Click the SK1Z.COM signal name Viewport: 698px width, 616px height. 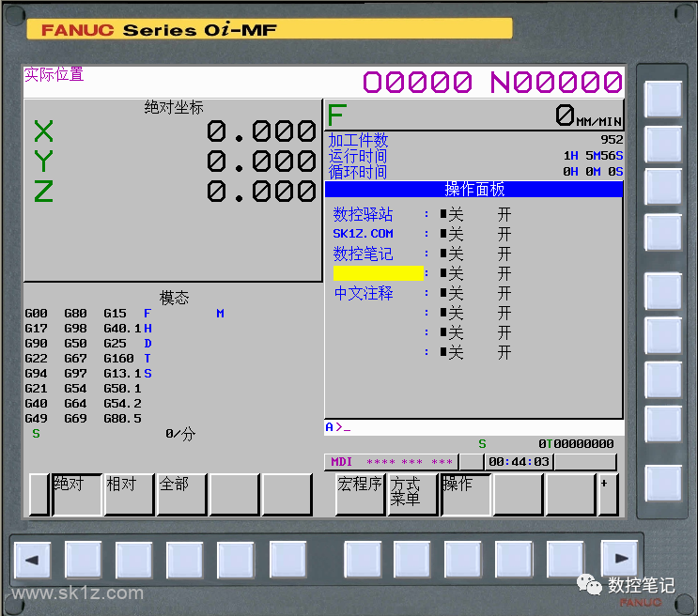point(364,234)
